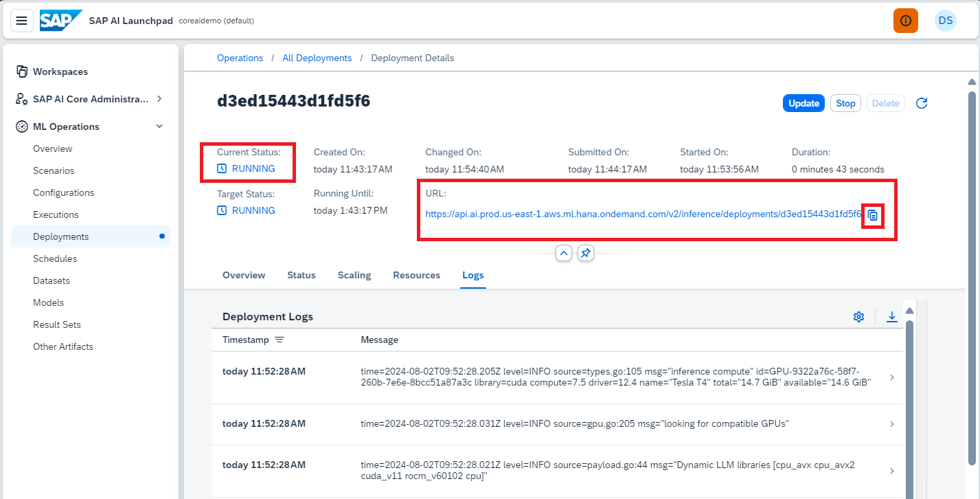Click the Duration value 0 minutes 43 seconds
This screenshot has height=499, width=980.
tap(838, 169)
